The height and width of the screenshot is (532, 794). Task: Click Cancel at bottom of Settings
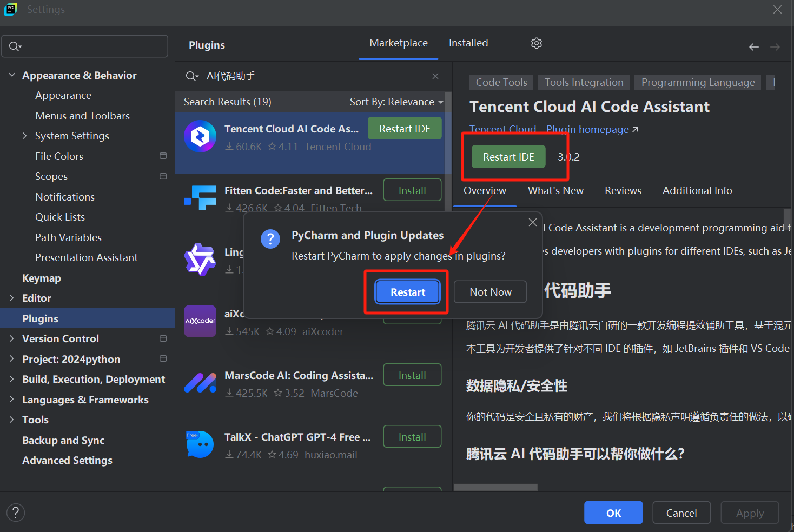click(681, 513)
